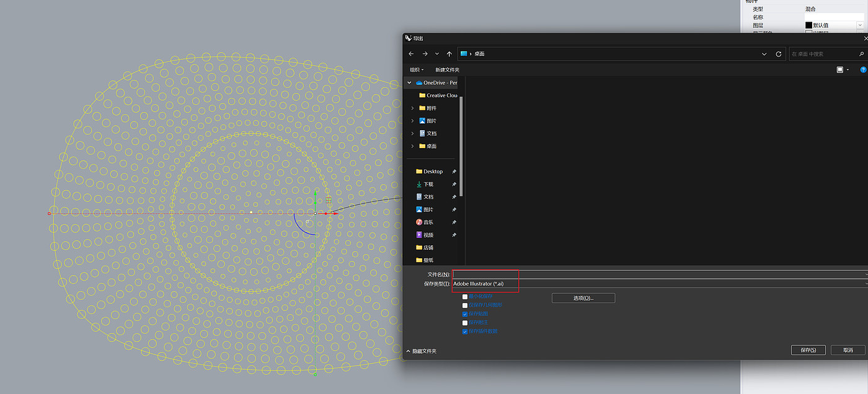This screenshot has height=394, width=868.
Task: Uncheck the 保存贴图 checkbox
Action: click(x=465, y=314)
